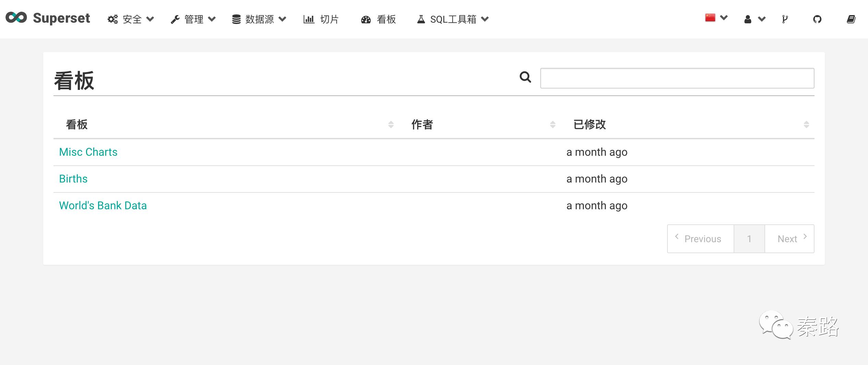Click the 已修改 column header
The width and height of the screenshot is (868, 365).
point(590,125)
